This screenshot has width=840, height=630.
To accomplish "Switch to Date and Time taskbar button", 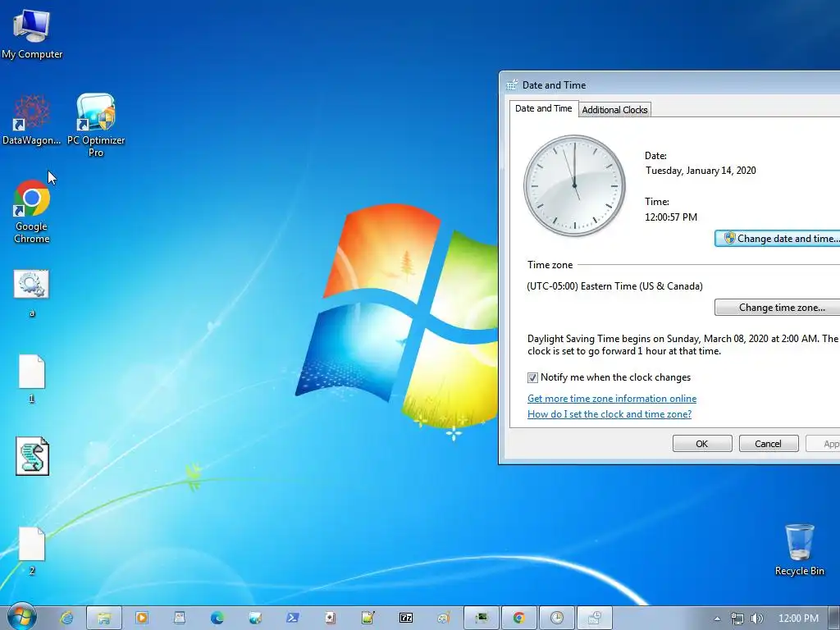I will click(594, 619).
